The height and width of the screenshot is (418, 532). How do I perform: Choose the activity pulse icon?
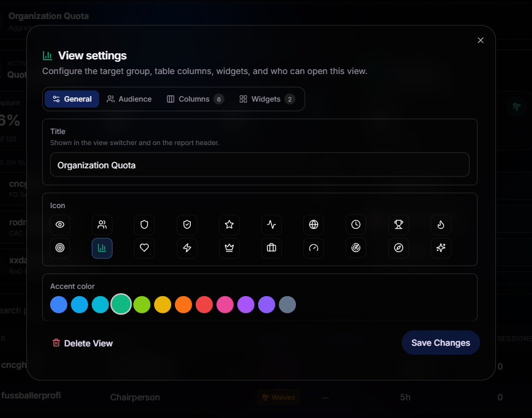pyautogui.click(x=272, y=225)
